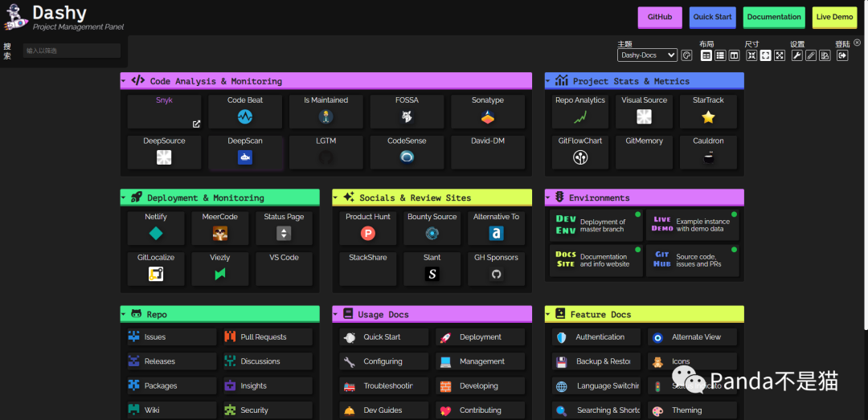Set item size to small
Screen dimensions: 868x420
coord(751,55)
